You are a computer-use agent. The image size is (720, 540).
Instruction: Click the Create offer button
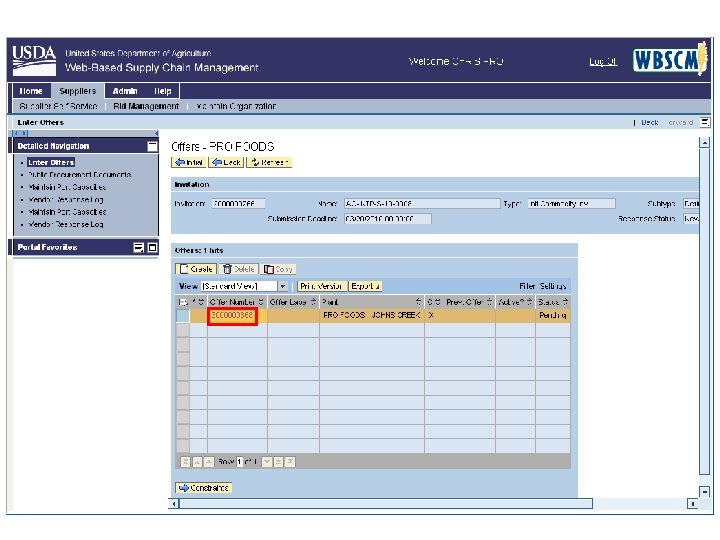click(196, 269)
